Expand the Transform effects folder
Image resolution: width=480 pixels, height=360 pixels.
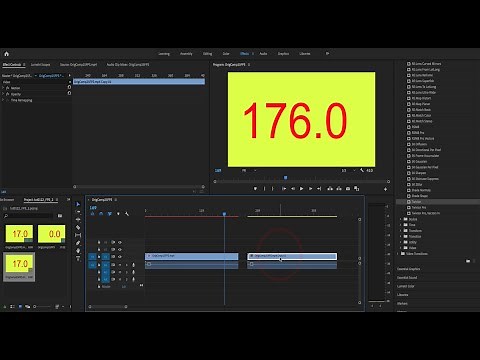[401, 231]
